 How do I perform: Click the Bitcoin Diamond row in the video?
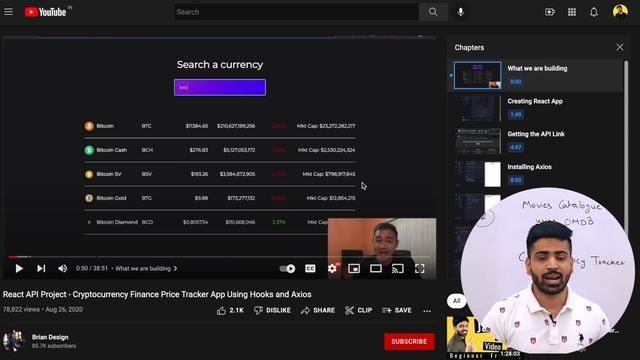[206, 222]
